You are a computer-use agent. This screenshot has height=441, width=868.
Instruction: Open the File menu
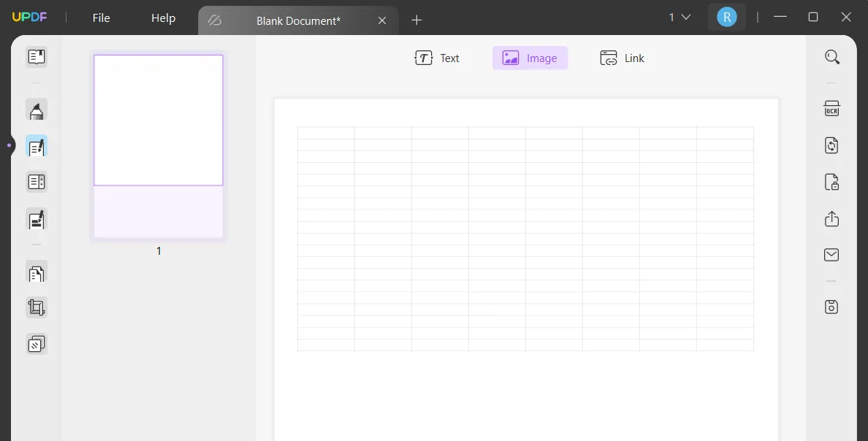[x=102, y=18]
